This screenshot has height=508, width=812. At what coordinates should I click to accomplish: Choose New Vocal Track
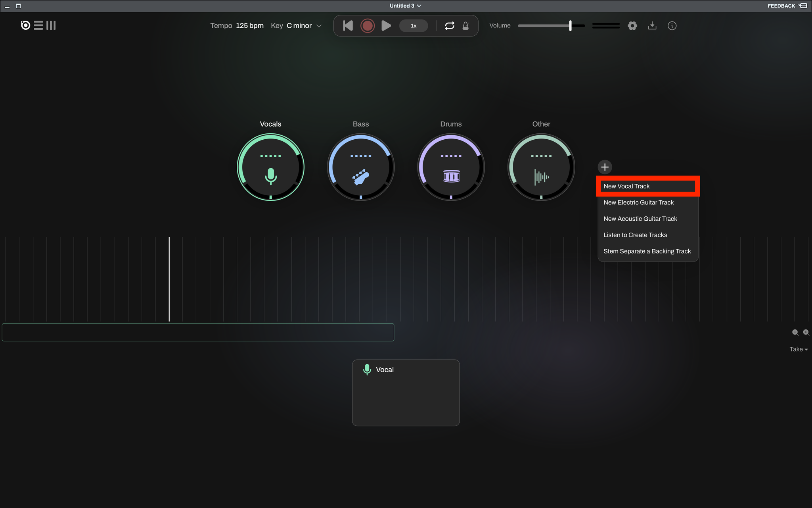648,186
